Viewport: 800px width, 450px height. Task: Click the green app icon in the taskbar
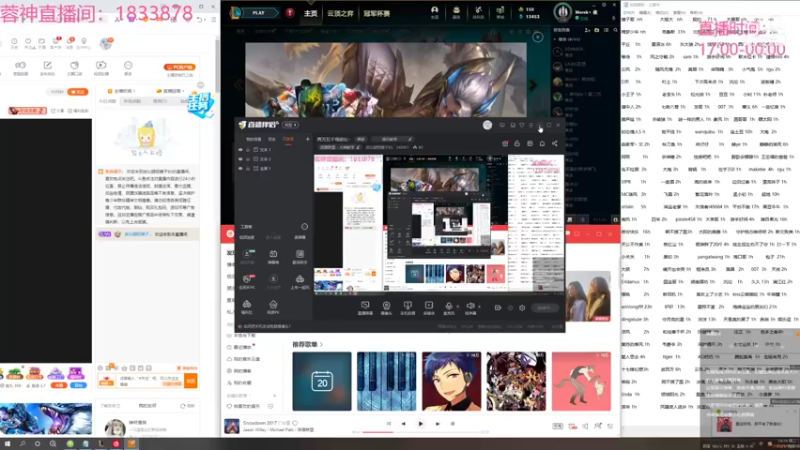click(x=70, y=444)
